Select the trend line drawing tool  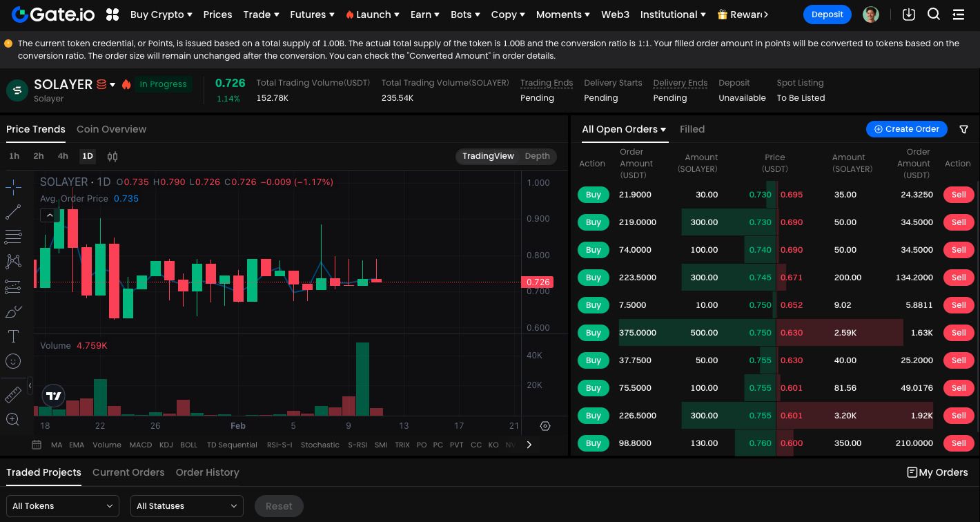13,212
